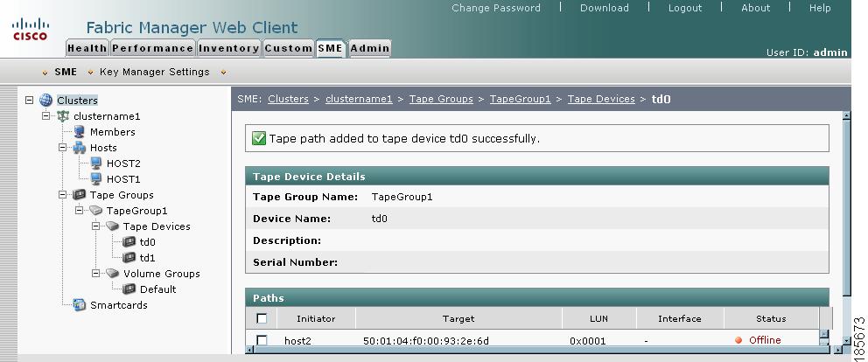Open the About link
The image size is (868, 362).
click(x=756, y=8)
